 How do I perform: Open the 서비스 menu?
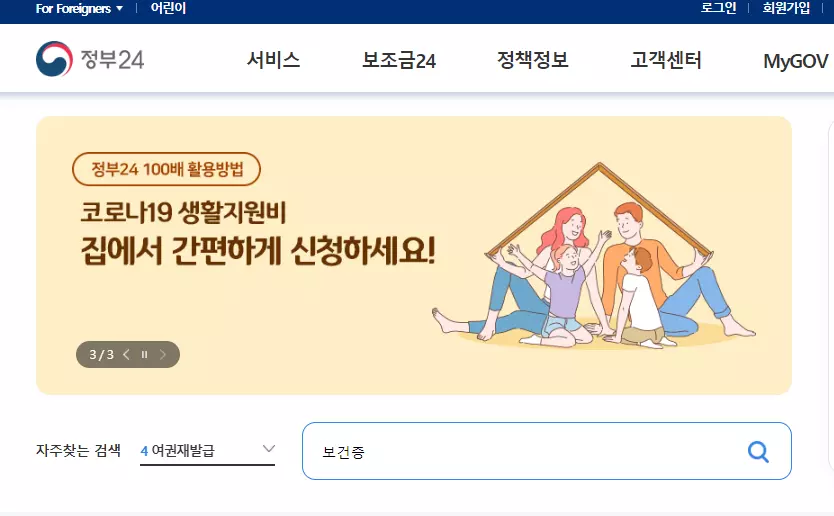[x=273, y=60]
